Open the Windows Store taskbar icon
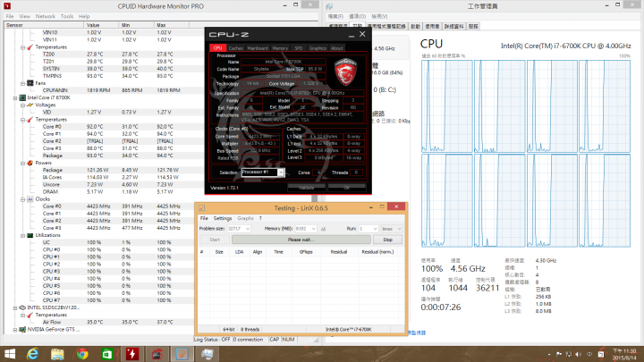The image size is (644, 362). coord(106,354)
